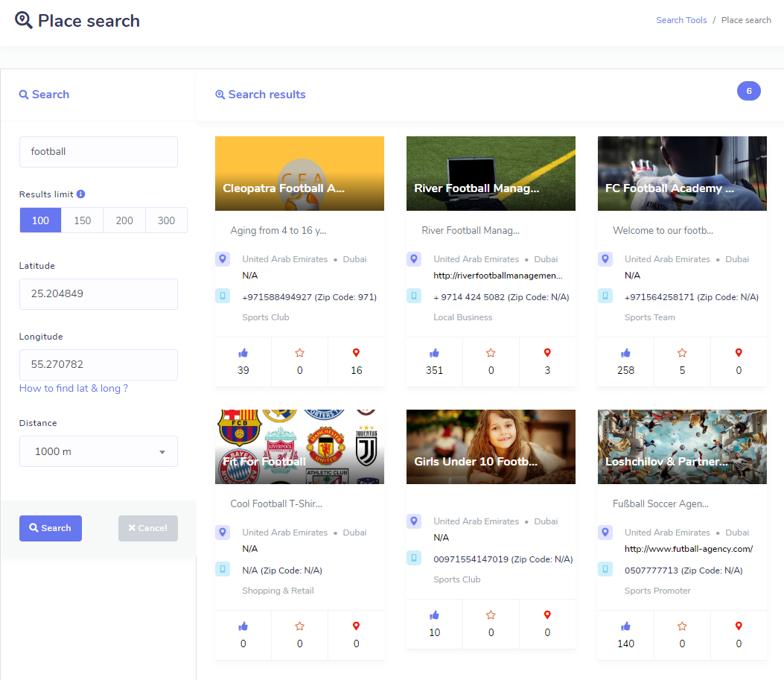784x680 pixels.
Task: Click the info icon beside Results limit
Action: click(x=80, y=194)
